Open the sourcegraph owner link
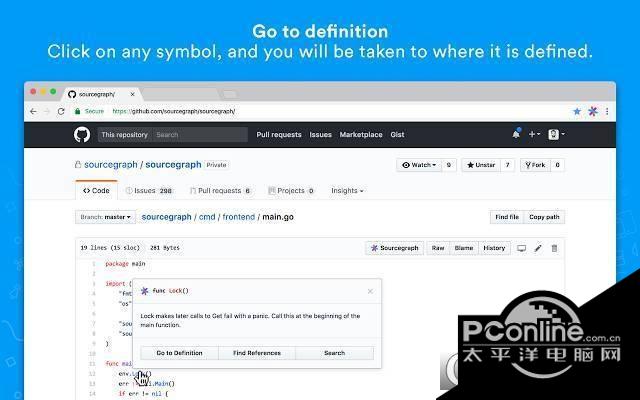Viewport: 640px width, 400px height. coord(111,164)
